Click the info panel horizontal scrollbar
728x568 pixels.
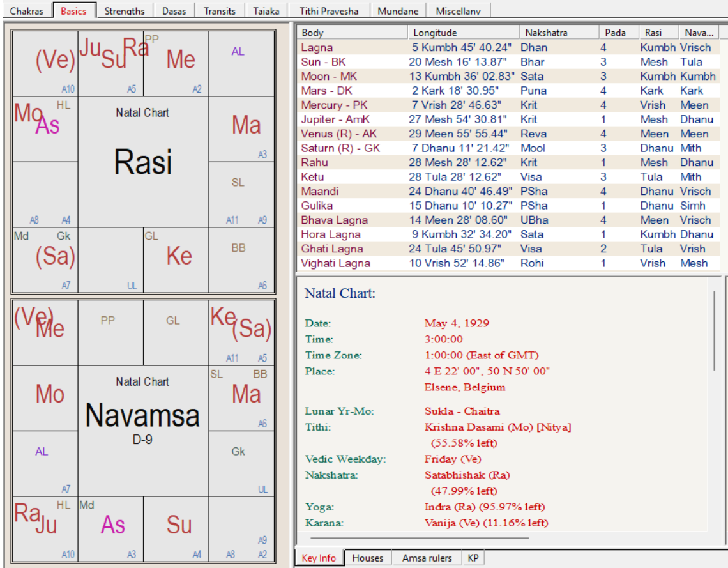click(420, 538)
